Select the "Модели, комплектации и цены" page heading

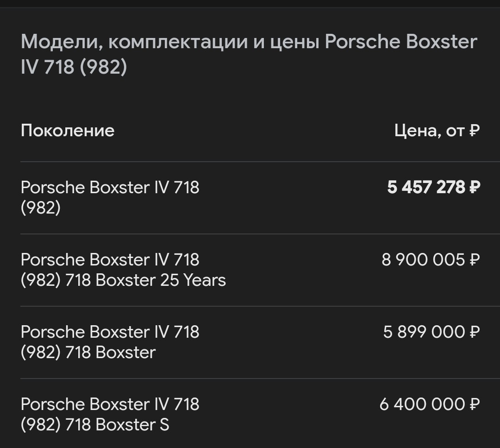coord(249,54)
